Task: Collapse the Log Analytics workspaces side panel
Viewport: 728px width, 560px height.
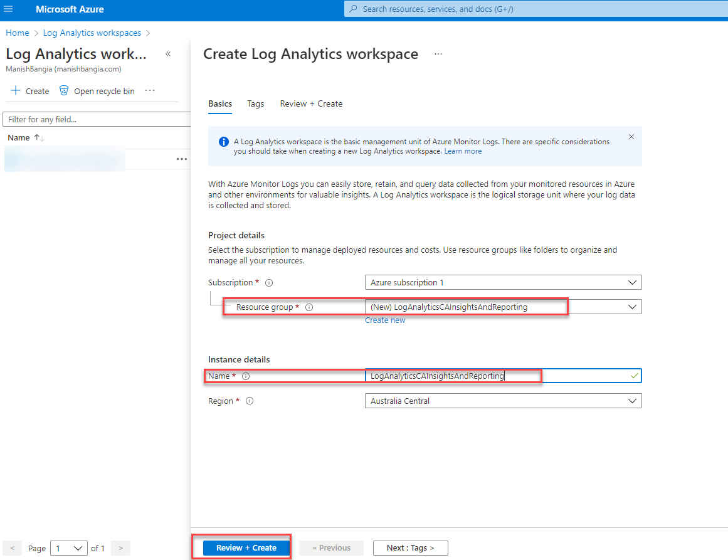Action: click(168, 54)
